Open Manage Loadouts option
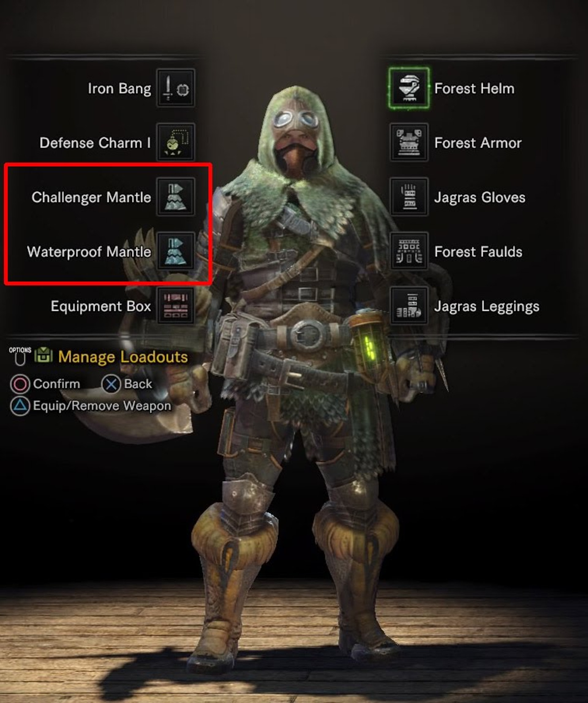The image size is (588, 703). 123,357
